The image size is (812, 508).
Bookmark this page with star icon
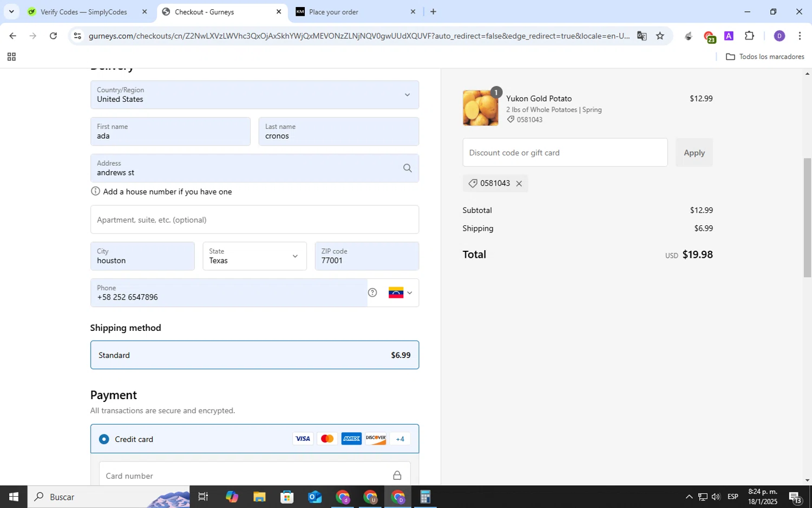(660, 36)
